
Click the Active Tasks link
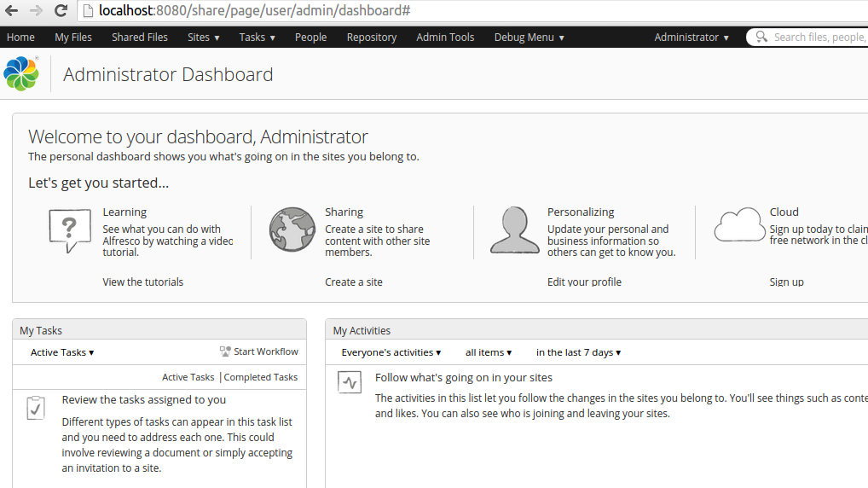click(188, 377)
